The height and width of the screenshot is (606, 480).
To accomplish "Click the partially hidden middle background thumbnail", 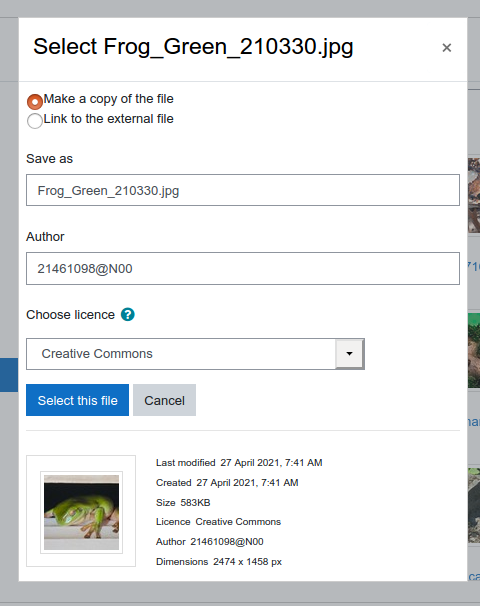I will tap(474, 350).
